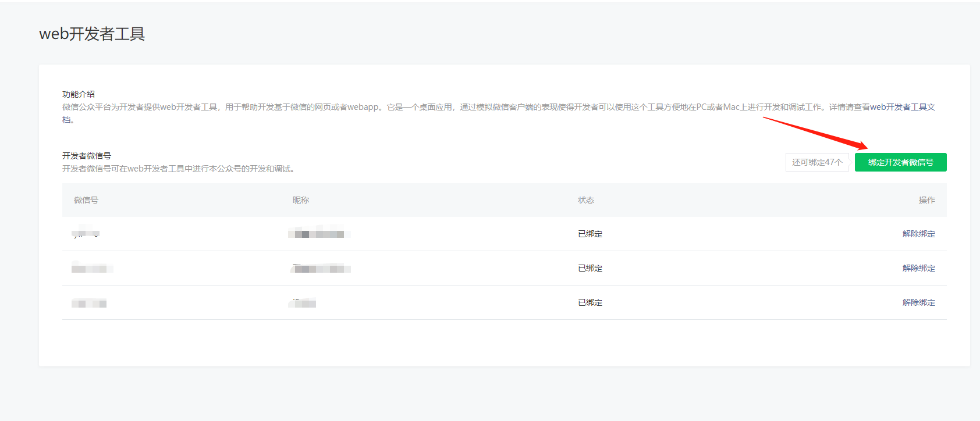Click 解除绑定 in the third row
The height and width of the screenshot is (421, 980).
919,302
